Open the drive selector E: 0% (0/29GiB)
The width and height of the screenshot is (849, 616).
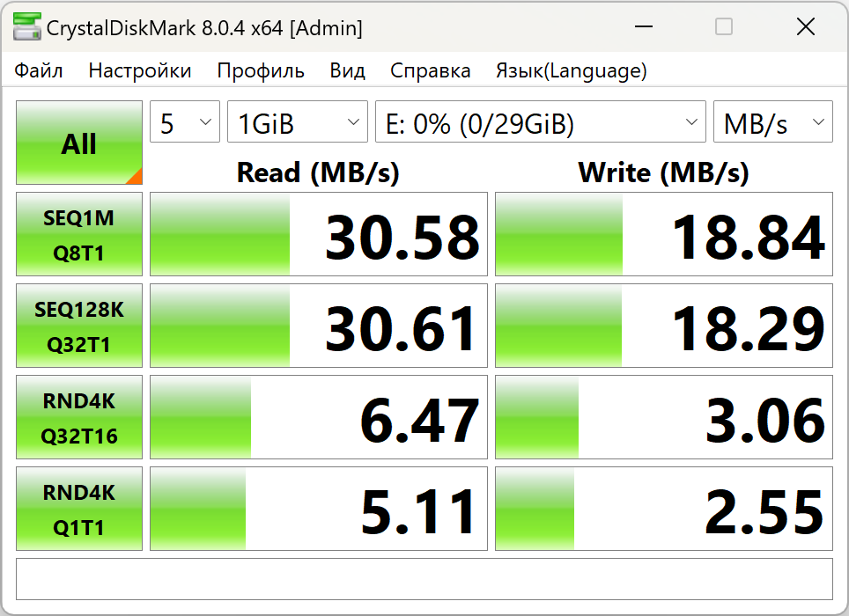point(541,121)
